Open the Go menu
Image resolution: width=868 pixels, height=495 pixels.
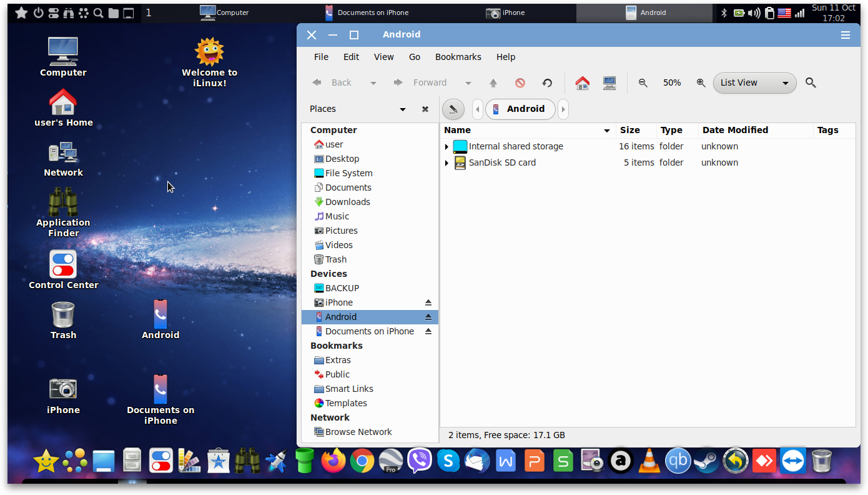(415, 57)
